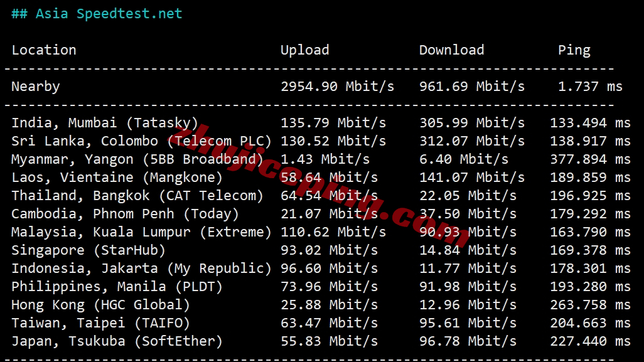Select Philippines, Manila (PLDT) row
The image size is (644, 362).
click(321, 287)
